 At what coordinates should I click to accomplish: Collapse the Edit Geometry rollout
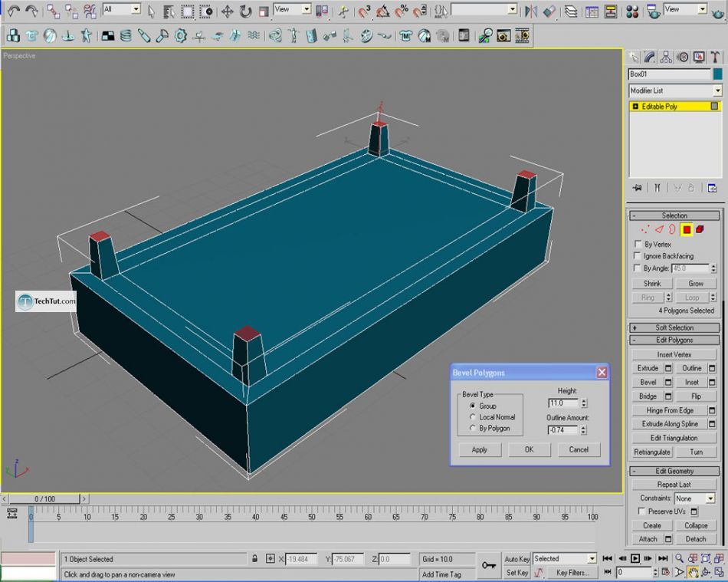click(674, 471)
